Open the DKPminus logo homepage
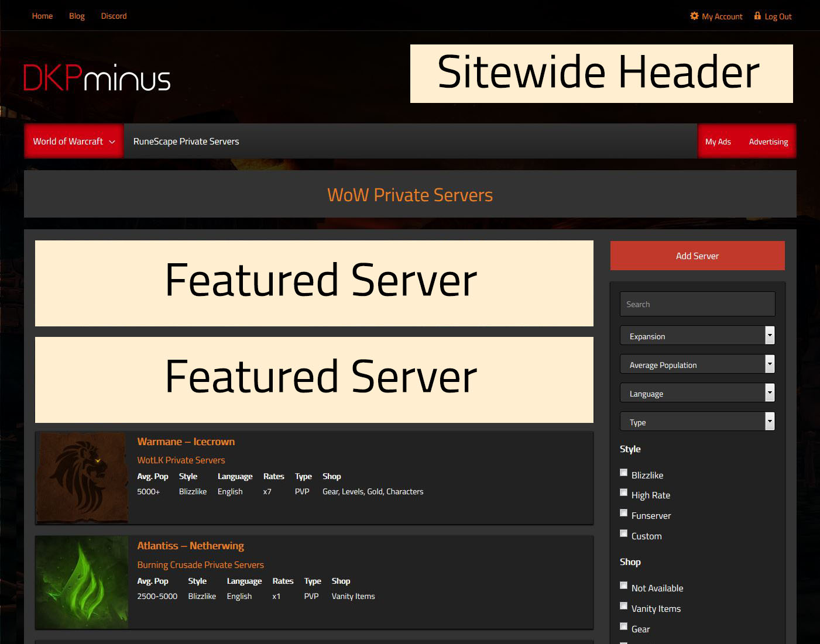This screenshot has height=644, width=820. 97,78
